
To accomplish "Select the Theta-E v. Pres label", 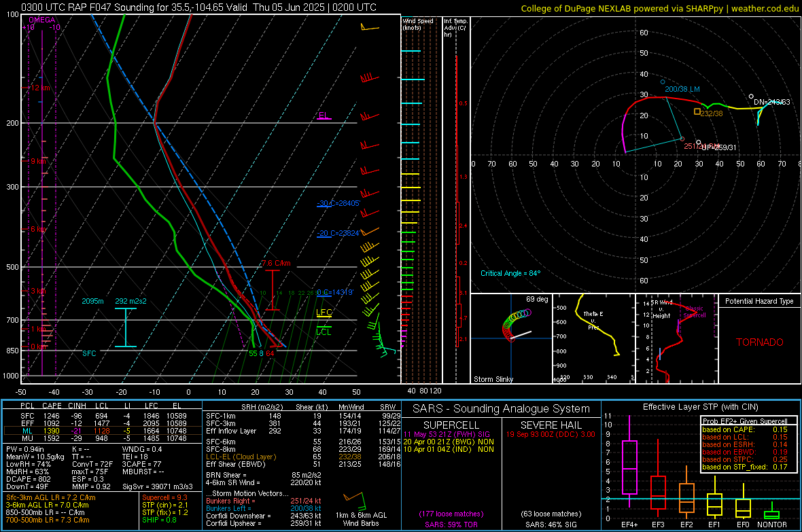I will (x=593, y=321).
